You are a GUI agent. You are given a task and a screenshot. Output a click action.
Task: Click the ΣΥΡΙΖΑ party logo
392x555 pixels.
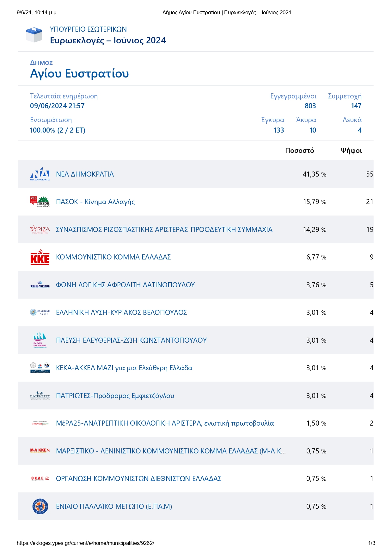(40, 229)
